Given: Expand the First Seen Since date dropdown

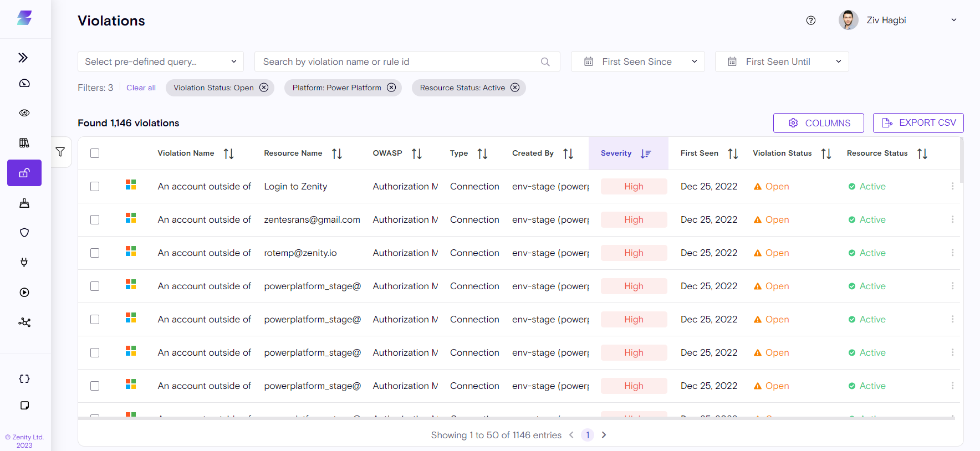Looking at the screenshot, I should click(637, 61).
